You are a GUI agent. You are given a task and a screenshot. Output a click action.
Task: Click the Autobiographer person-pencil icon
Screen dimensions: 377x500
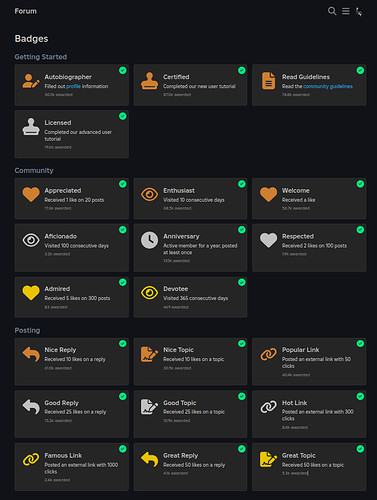pos(31,81)
